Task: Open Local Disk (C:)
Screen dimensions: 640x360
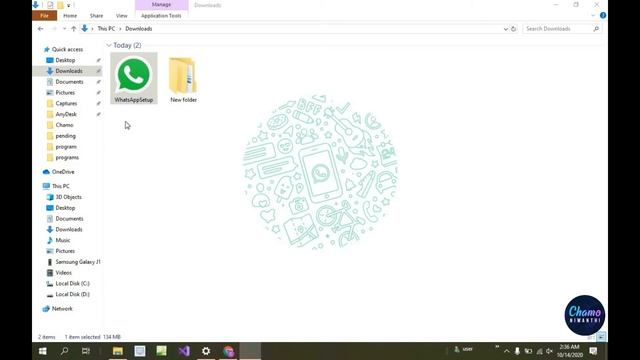Action: pyautogui.click(x=72, y=284)
